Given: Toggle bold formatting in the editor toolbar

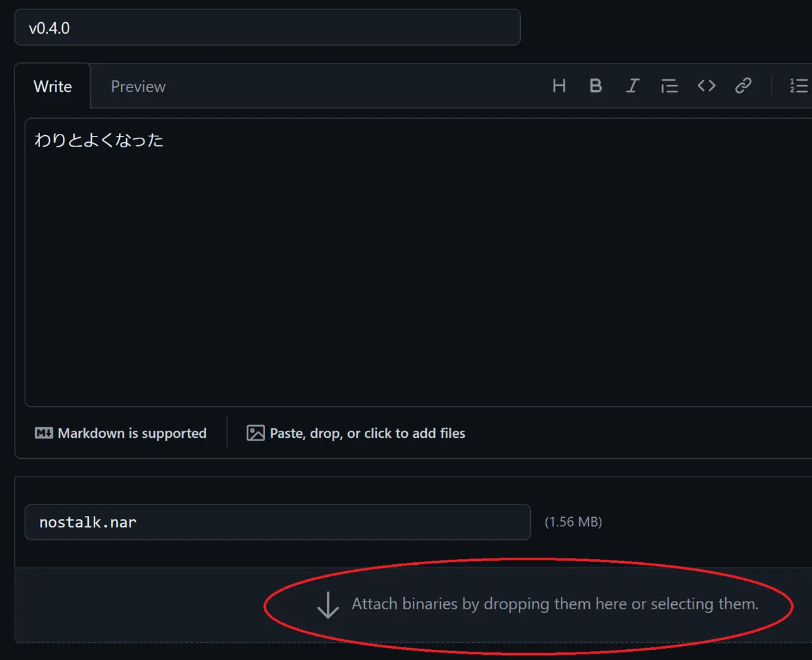Looking at the screenshot, I should (595, 86).
